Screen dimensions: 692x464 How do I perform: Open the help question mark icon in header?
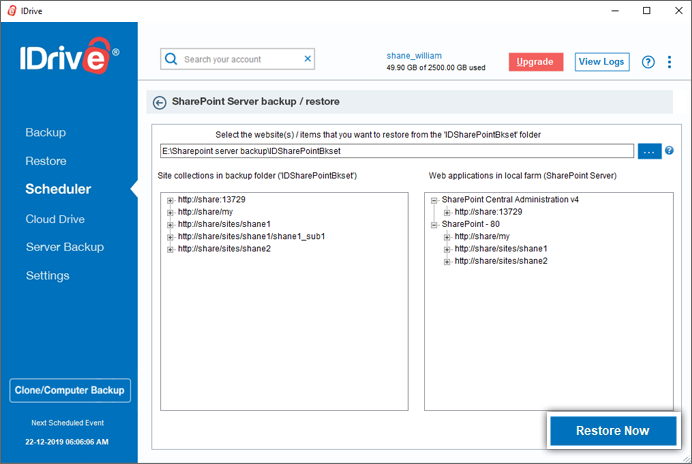648,62
